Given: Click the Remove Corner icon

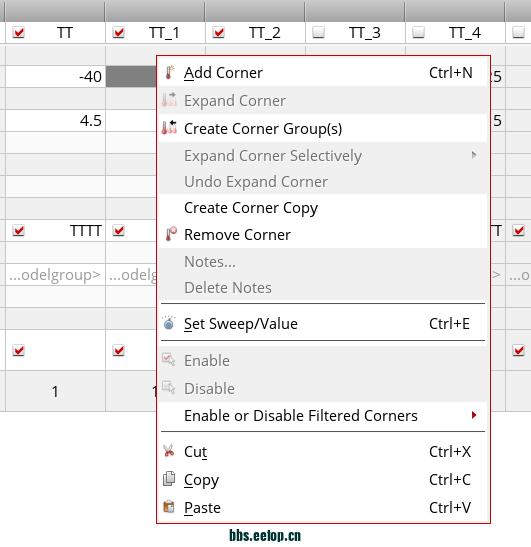Looking at the screenshot, I should pyautogui.click(x=171, y=234).
